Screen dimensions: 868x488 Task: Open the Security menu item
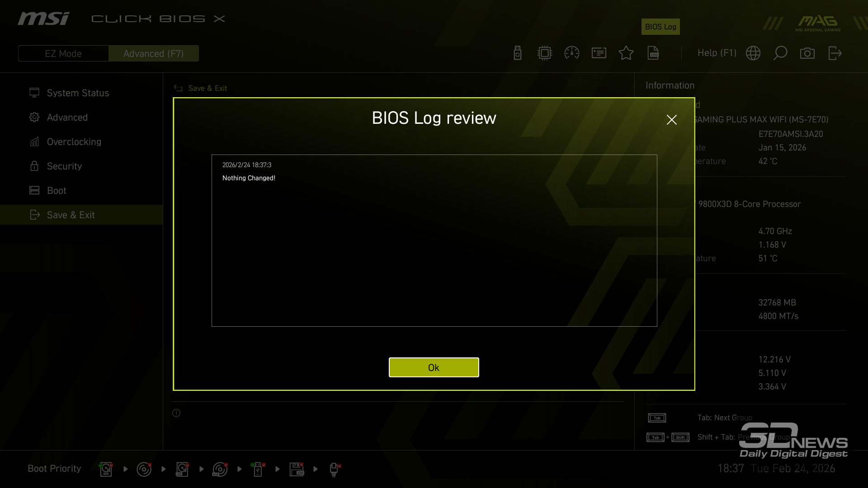click(64, 166)
